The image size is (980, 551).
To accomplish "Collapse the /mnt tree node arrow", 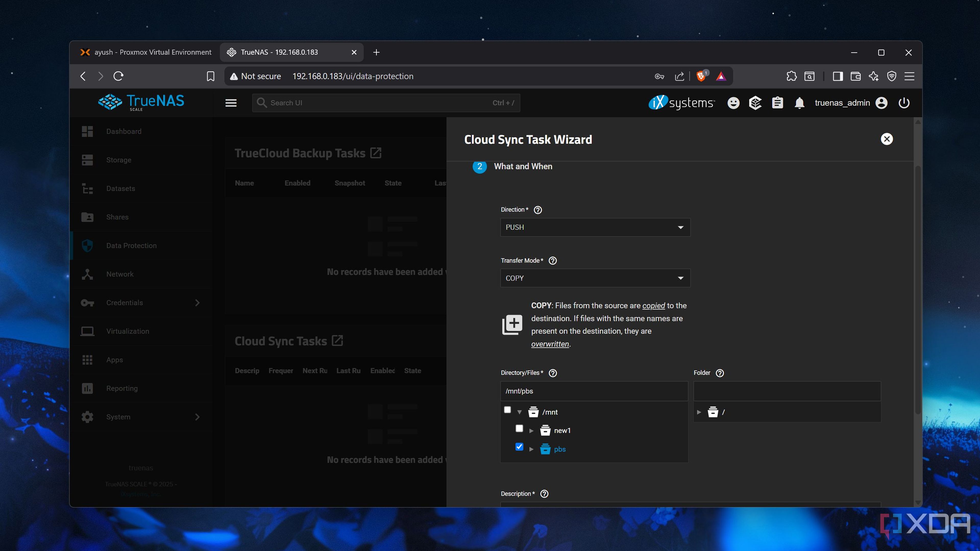I will tap(519, 412).
